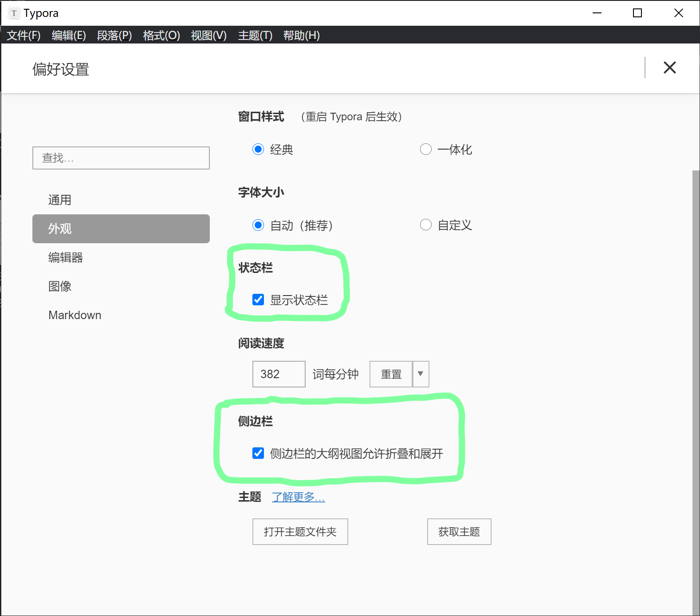Open the 文件(F) menu

tap(24, 36)
